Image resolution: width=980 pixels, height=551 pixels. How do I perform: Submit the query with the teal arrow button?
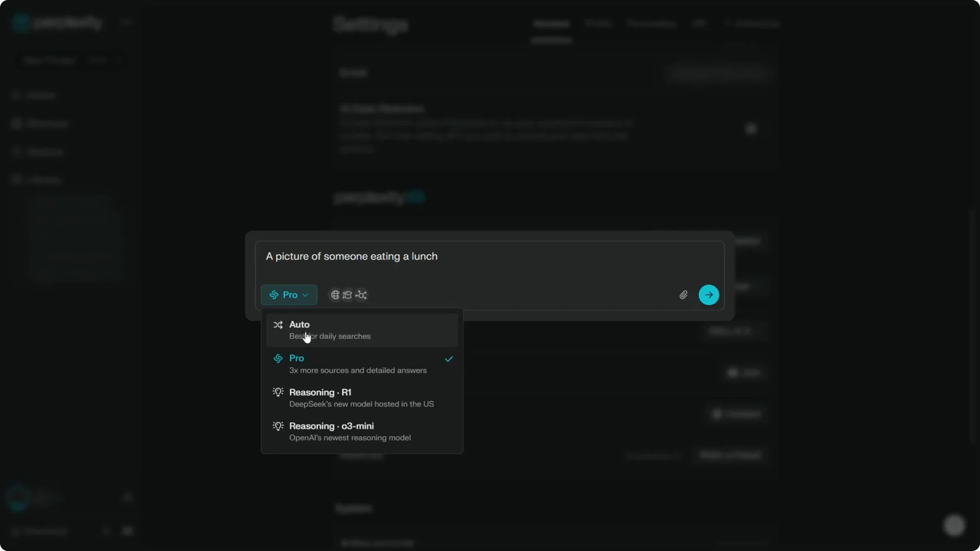click(x=709, y=294)
